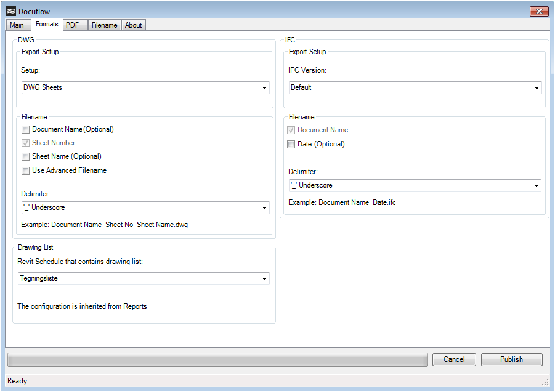Check Sheet Name (Optional) in the DWG Filename section
Viewport: 555px width, 392px height.
[x=25, y=156]
